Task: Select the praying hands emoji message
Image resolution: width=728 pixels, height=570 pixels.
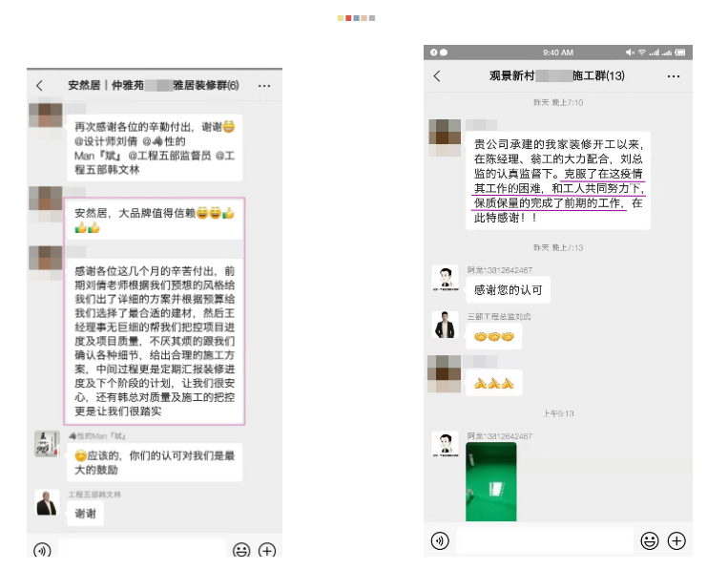Action: point(494,383)
